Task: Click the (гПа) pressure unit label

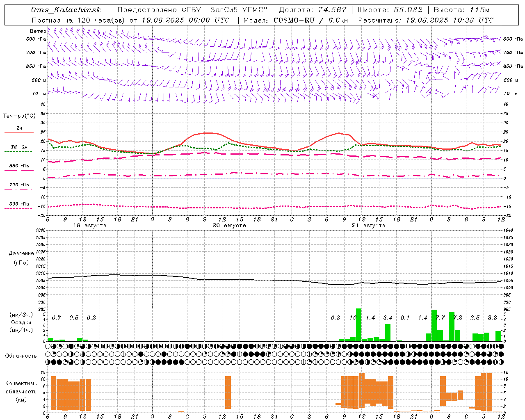Action: (x=21, y=262)
